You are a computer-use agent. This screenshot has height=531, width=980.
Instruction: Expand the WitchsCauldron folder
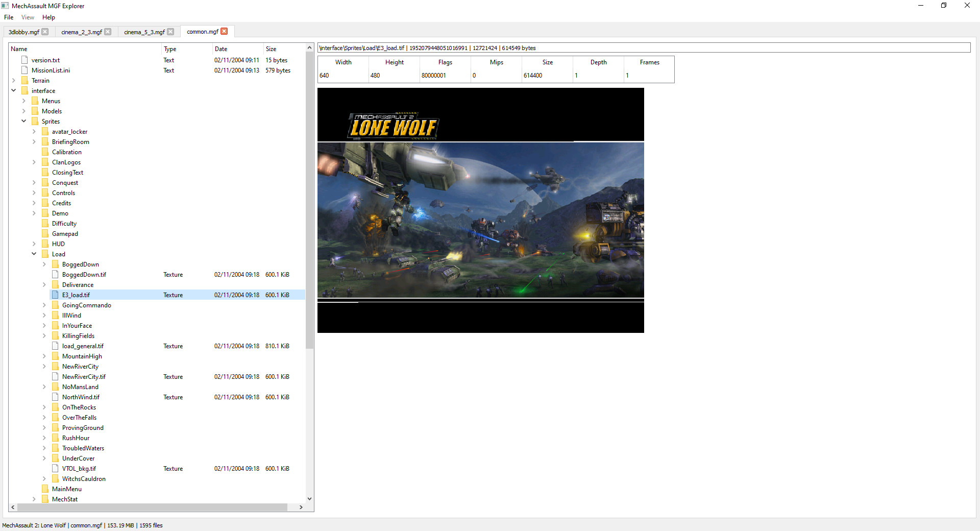pyautogui.click(x=44, y=479)
